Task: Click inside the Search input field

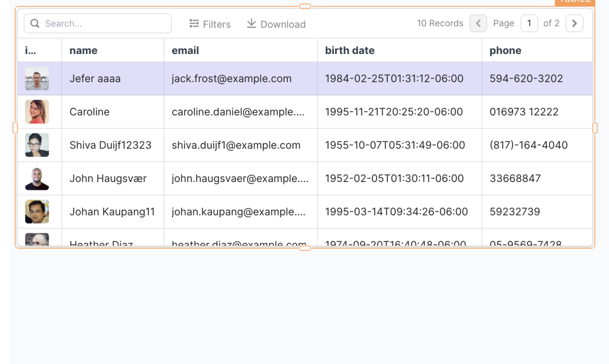Action: point(97,23)
